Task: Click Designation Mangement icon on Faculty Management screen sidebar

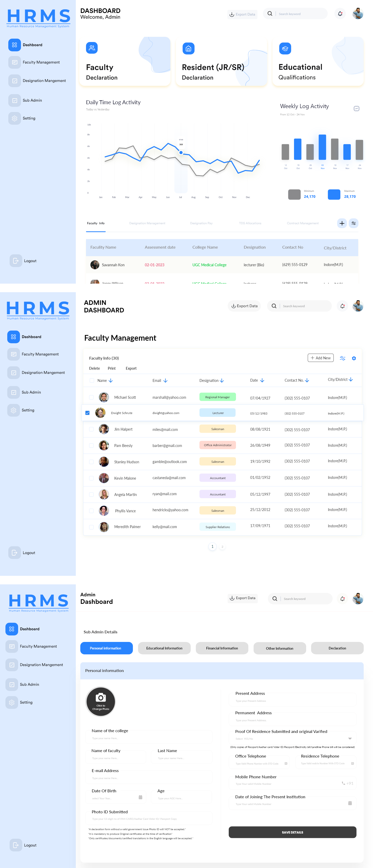Action: point(13,373)
